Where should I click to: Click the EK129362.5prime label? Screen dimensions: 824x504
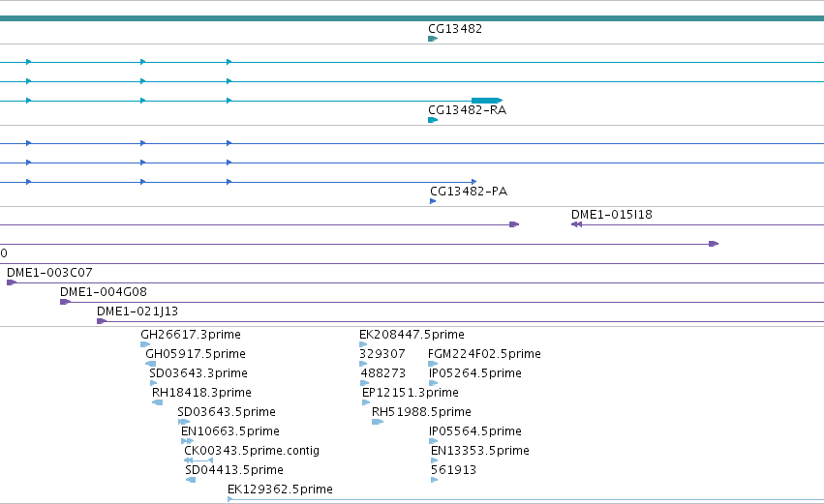click(280, 489)
